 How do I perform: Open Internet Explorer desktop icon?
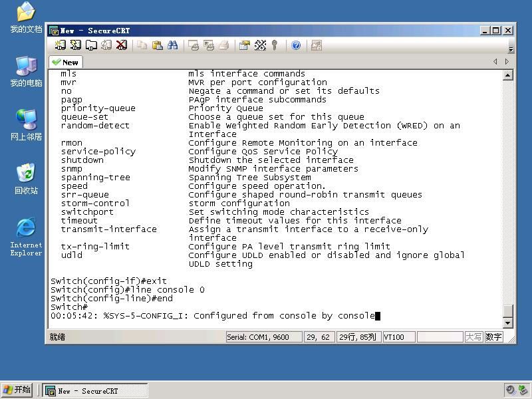coord(26,237)
